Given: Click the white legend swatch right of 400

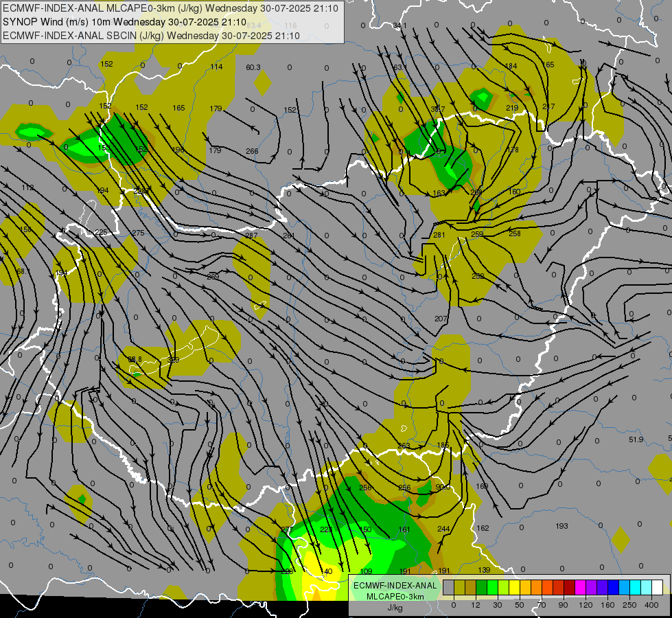Looking at the screenshot, I should tap(658, 587).
